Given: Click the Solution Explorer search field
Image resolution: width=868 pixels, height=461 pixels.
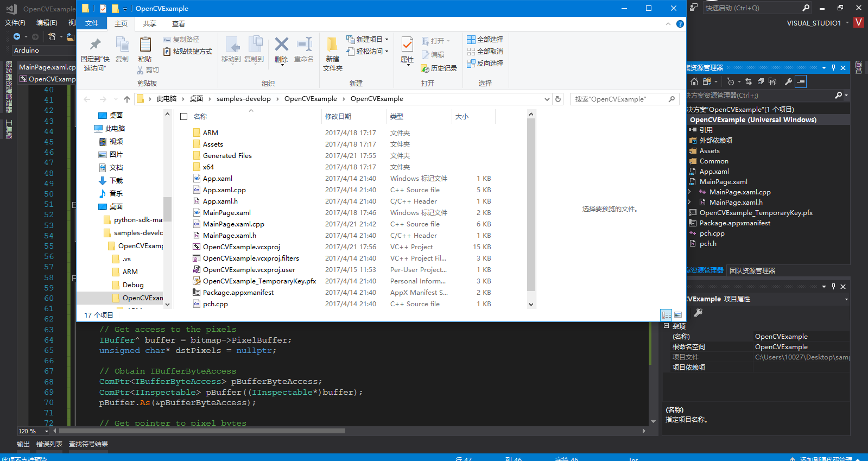Looking at the screenshot, I should (760, 96).
